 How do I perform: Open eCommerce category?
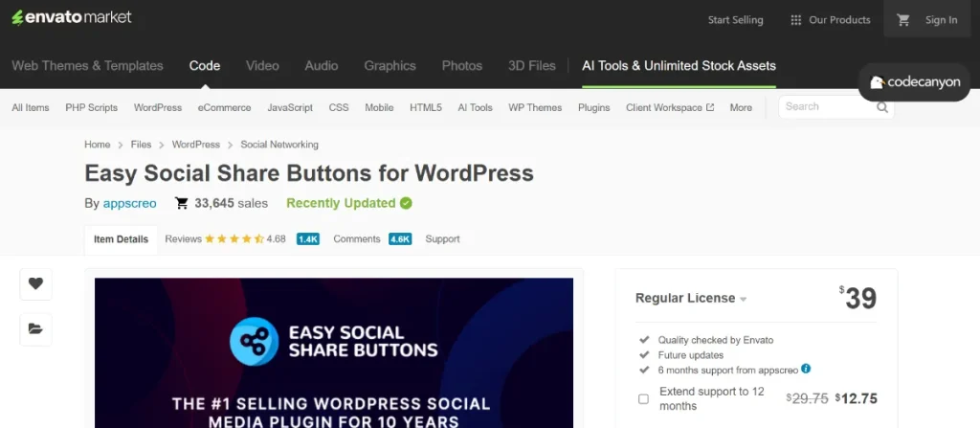[x=224, y=107]
